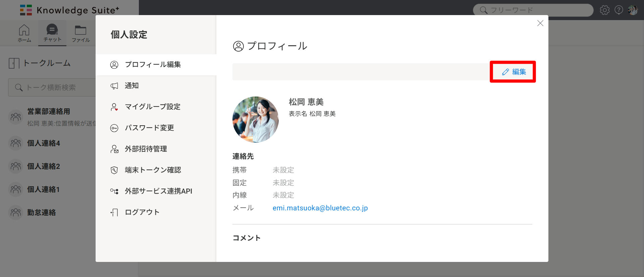Open the help question mark icon

pos(619,10)
